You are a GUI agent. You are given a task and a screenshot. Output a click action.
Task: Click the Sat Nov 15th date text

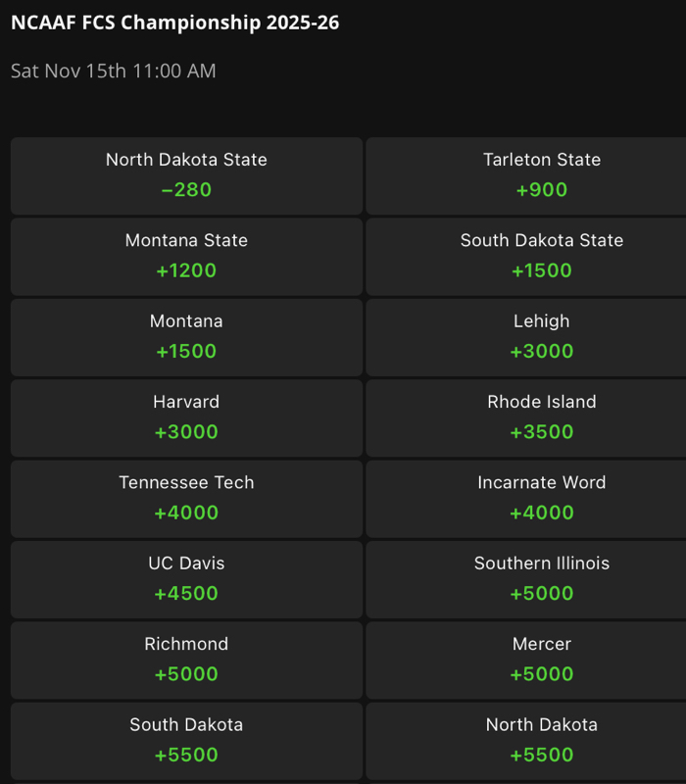tap(114, 71)
